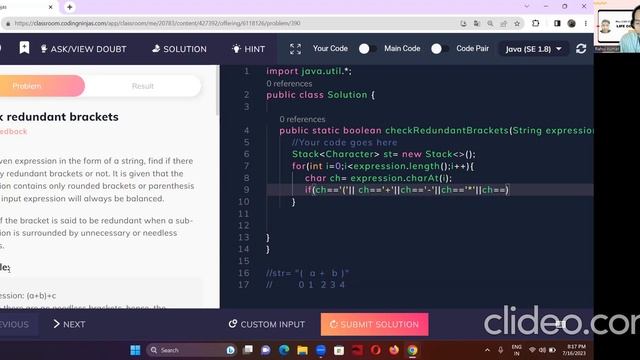The height and width of the screenshot is (360, 640).
Task: Click the for loop on line 7
Action: point(383,166)
